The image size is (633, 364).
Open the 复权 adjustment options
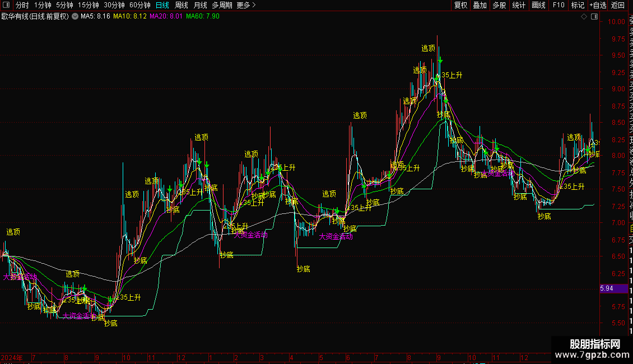[x=460, y=5]
